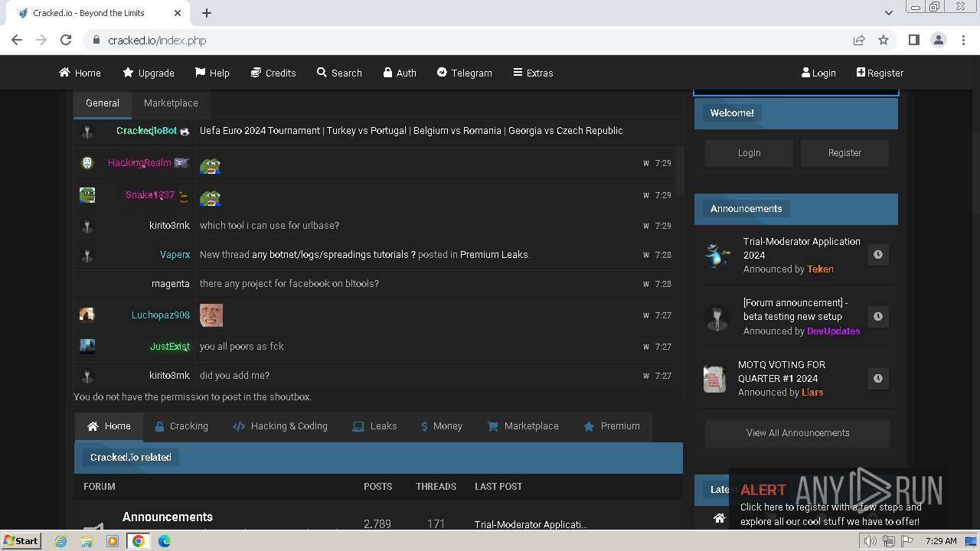This screenshot has height=551, width=980.
Task: Open Luchopaz908 user profile
Action: [161, 315]
